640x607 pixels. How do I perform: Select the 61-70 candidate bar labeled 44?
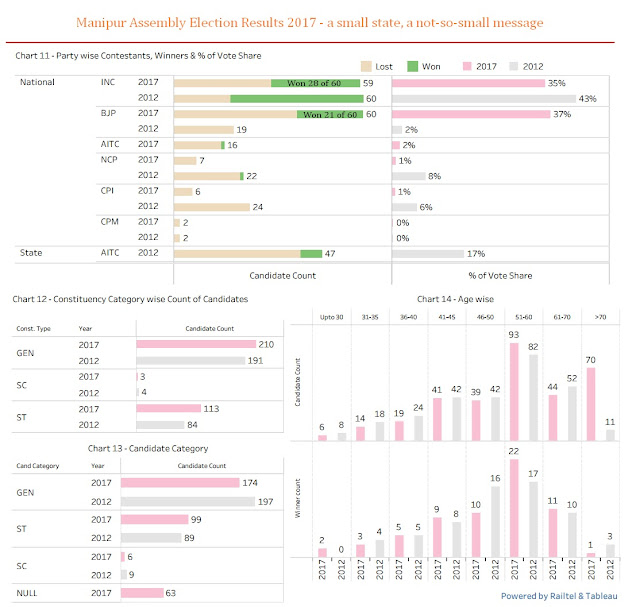point(553,418)
